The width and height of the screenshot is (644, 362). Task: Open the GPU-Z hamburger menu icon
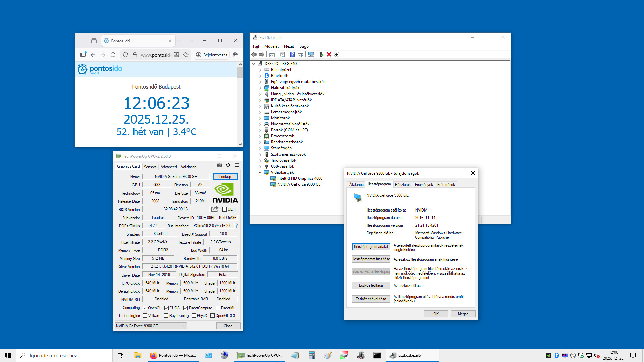(237, 165)
